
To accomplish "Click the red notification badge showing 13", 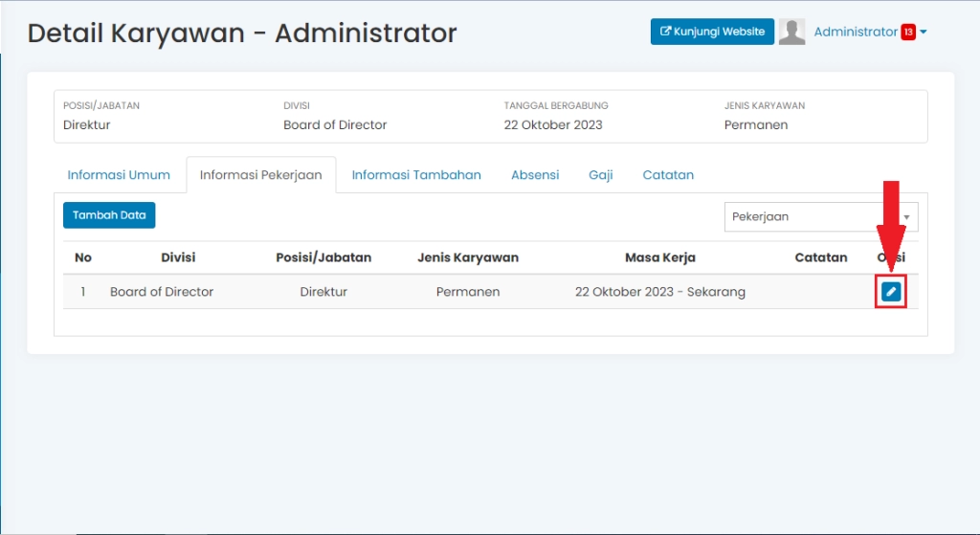I will (x=908, y=33).
